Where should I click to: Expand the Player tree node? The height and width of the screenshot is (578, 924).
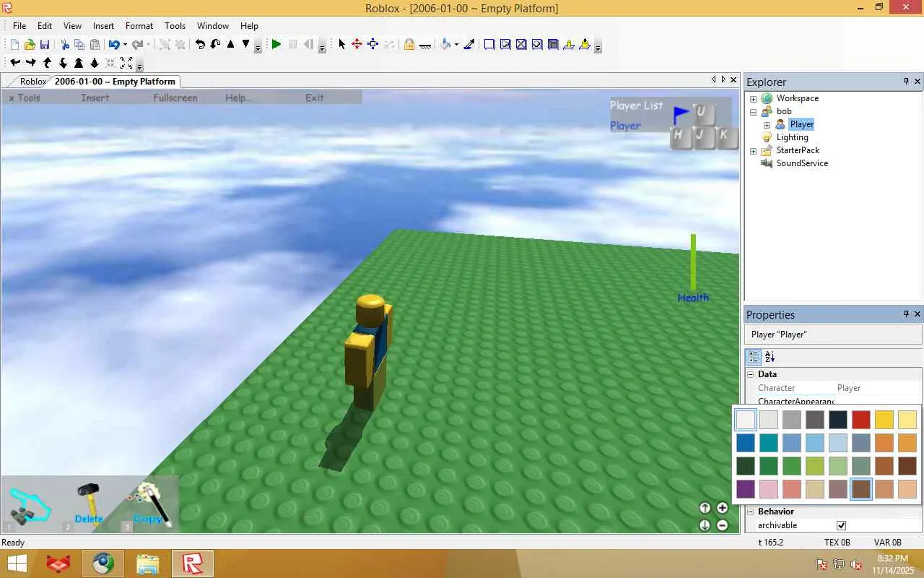[767, 124]
